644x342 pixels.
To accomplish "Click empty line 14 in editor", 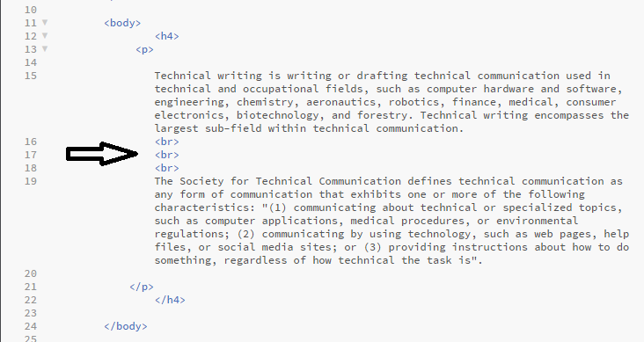I will (328, 62).
